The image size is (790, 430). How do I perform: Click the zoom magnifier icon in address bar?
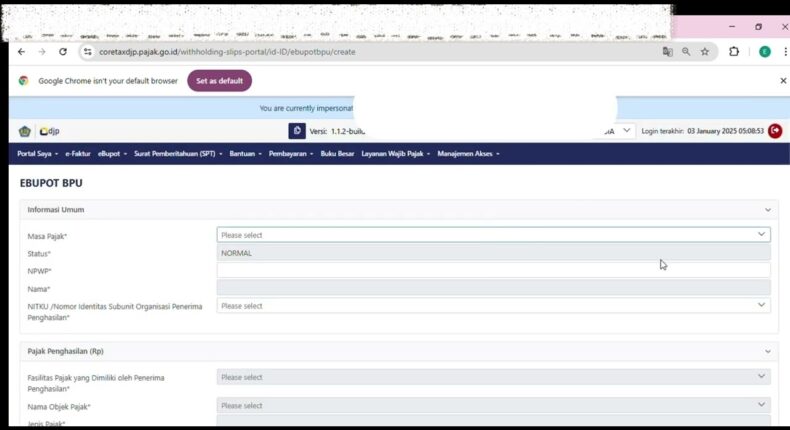click(x=686, y=52)
